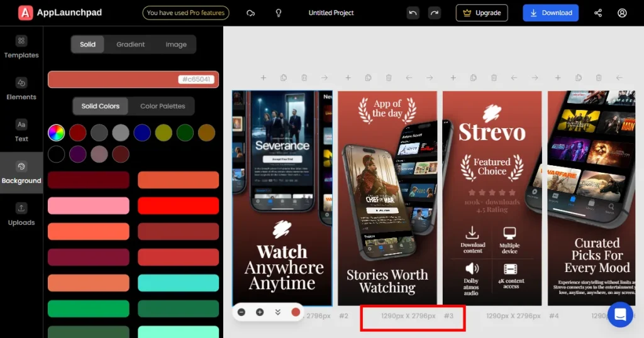Select the Background sidebar panel
Image resolution: width=644 pixels, height=338 pixels.
(21, 173)
